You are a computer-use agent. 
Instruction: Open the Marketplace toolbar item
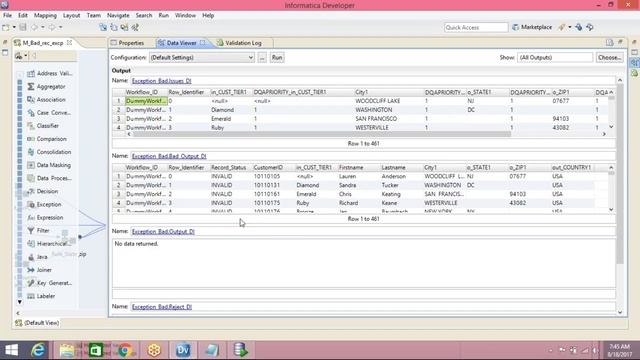[x=532, y=27]
